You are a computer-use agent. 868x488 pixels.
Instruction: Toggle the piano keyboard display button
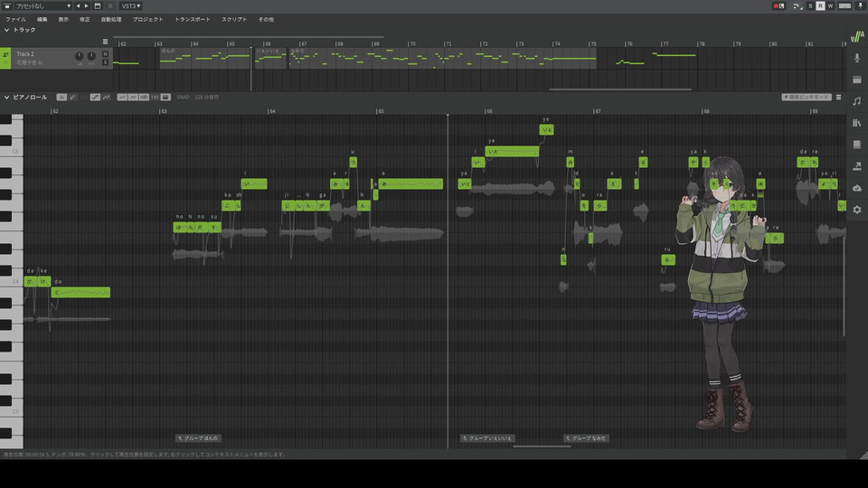[x=165, y=98]
